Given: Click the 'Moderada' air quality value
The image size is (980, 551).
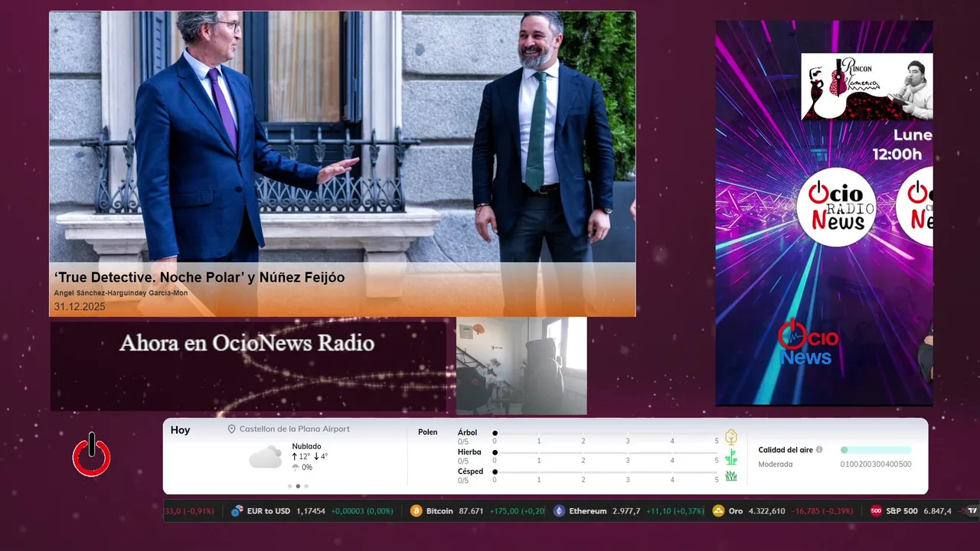Looking at the screenshot, I should (776, 464).
